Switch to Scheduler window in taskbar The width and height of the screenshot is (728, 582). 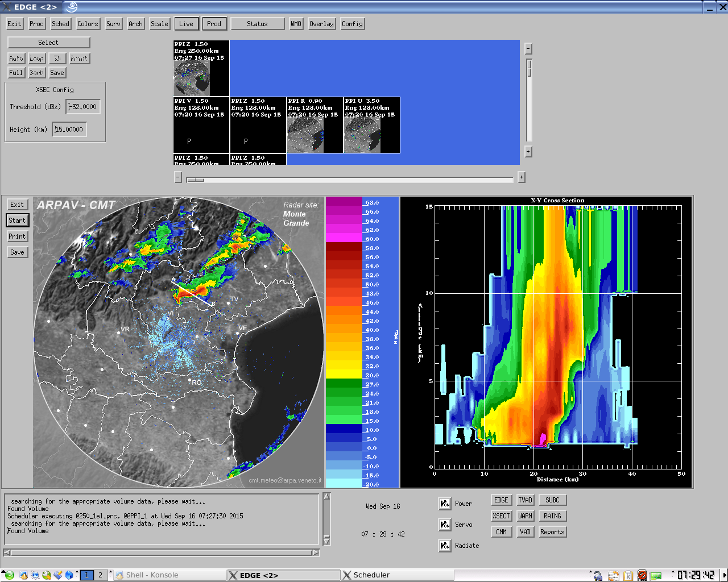click(x=398, y=575)
